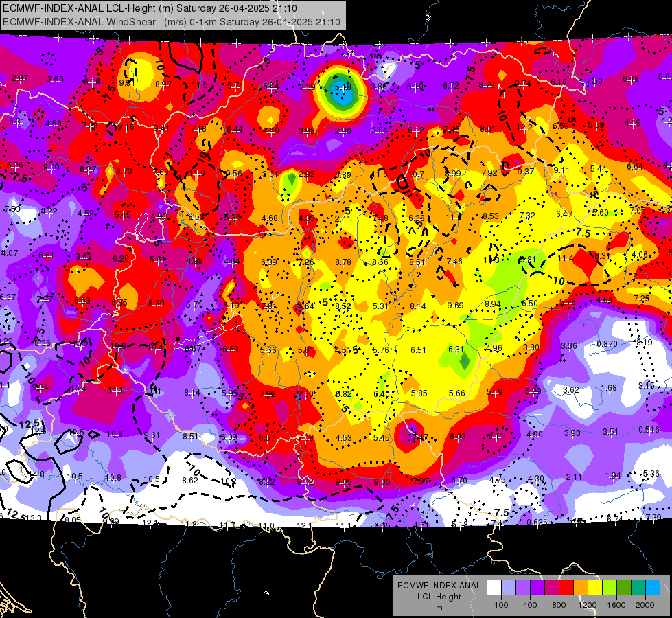Click the grid value 6.51

coord(418,350)
